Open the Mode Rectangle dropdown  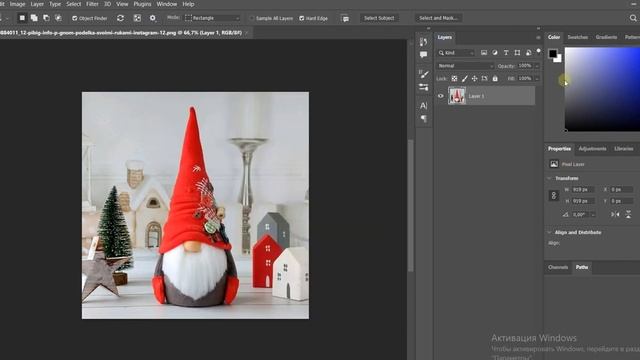point(212,18)
